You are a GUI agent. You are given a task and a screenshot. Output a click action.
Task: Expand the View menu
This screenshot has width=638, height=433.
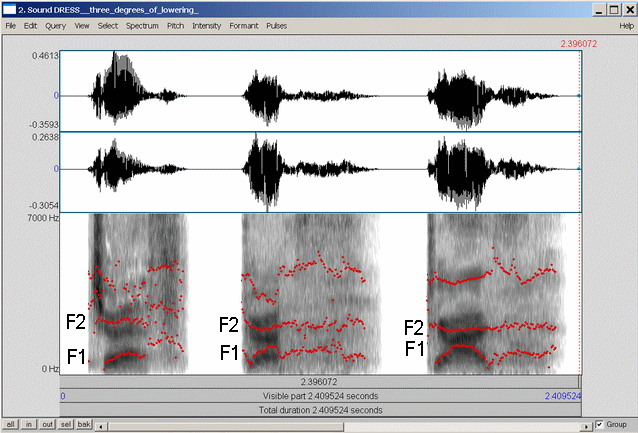81,24
